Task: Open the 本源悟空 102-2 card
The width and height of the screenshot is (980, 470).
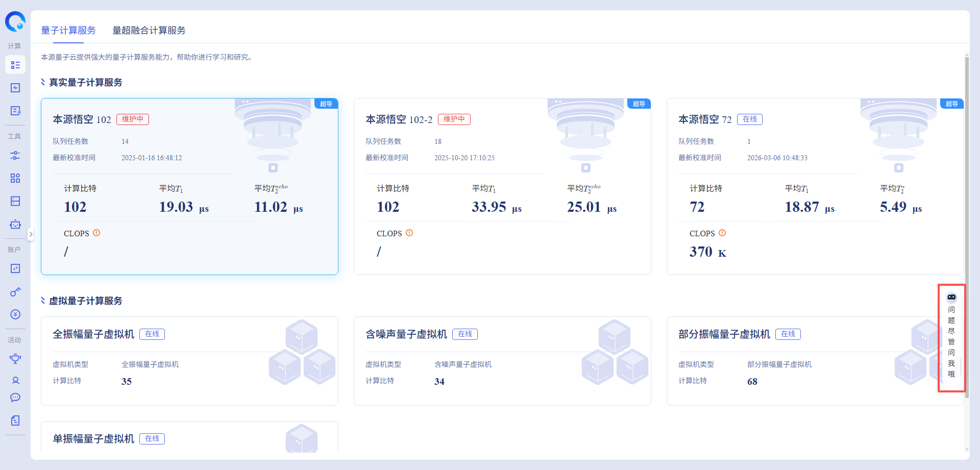Action: coord(502,186)
